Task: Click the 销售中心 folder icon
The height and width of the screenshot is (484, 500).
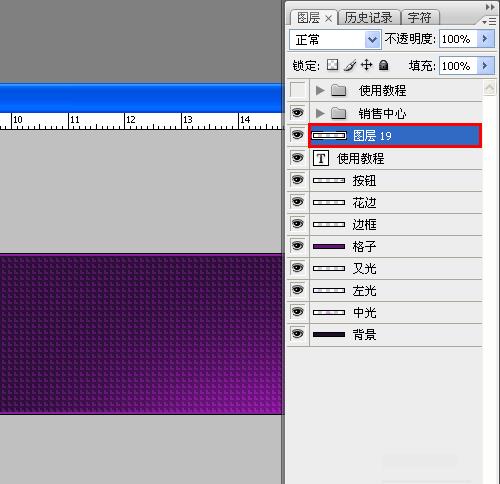Action: [x=339, y=113]
